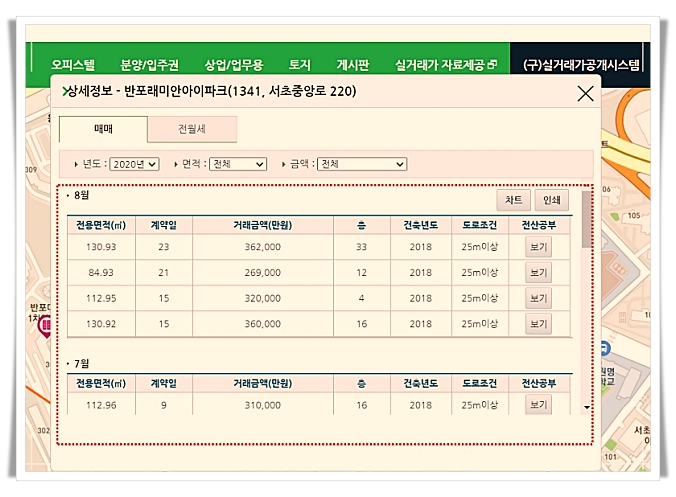Open the 실거래가 자료제공 menu

[x=440, y=65]
